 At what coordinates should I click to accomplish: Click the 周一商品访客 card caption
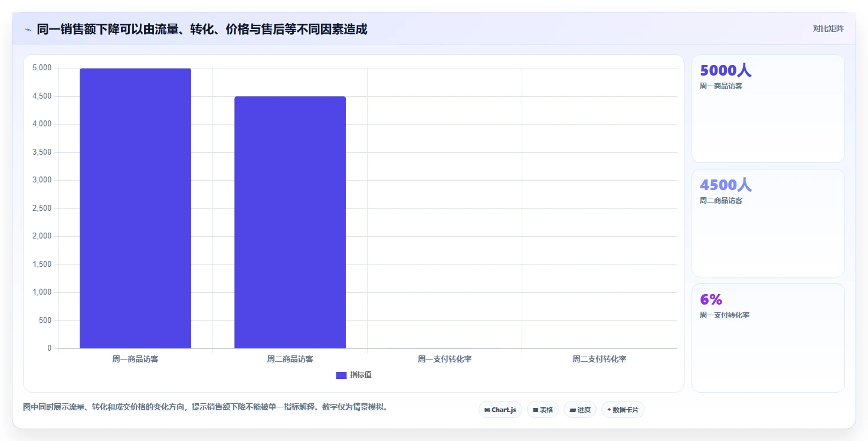pyautogui.click(x=721, y=86)
